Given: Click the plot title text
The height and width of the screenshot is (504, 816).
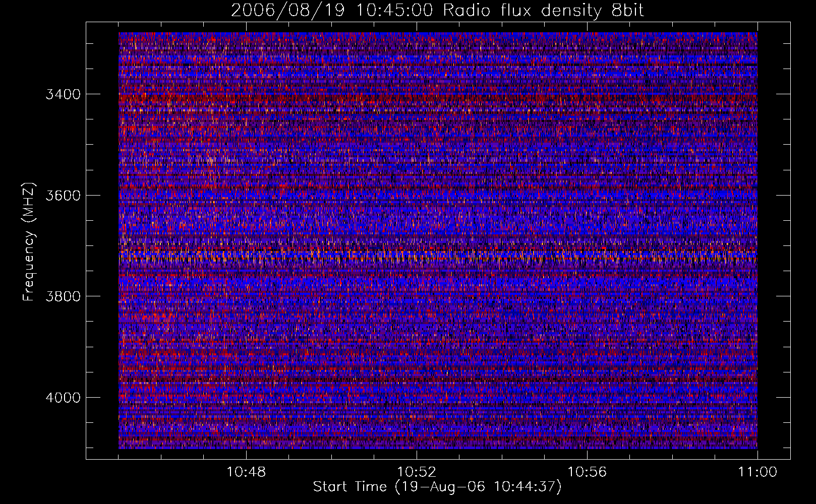Looking at the screenshot, I should click(x=437, y=11).
